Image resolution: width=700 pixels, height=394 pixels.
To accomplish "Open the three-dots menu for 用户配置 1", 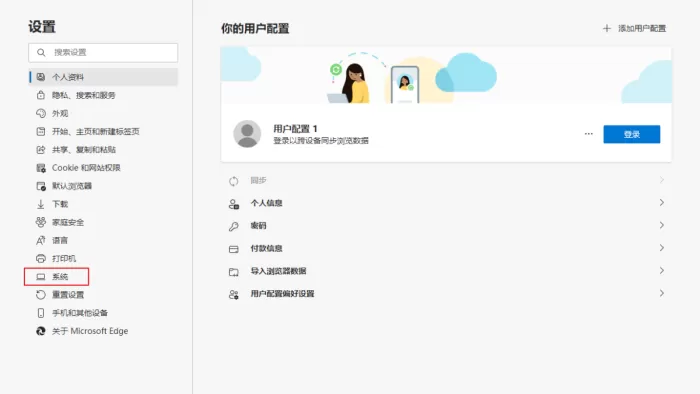I will [588, 134].
